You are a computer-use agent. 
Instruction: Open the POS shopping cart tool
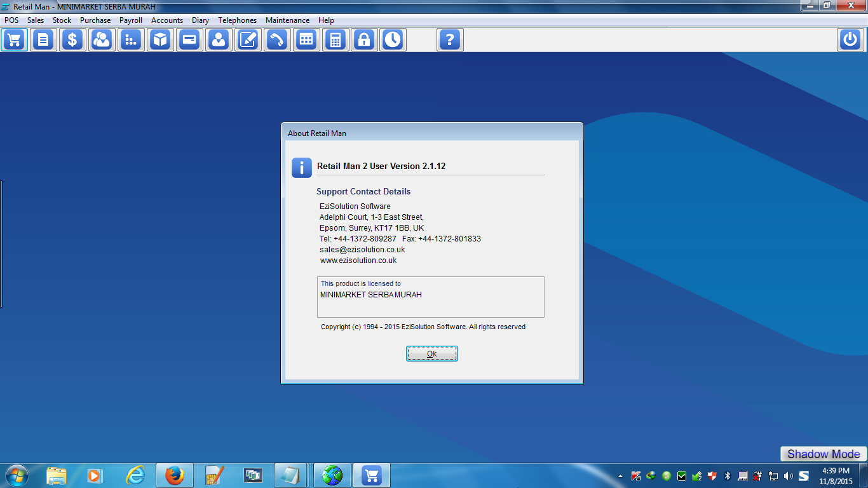point(14,39)
